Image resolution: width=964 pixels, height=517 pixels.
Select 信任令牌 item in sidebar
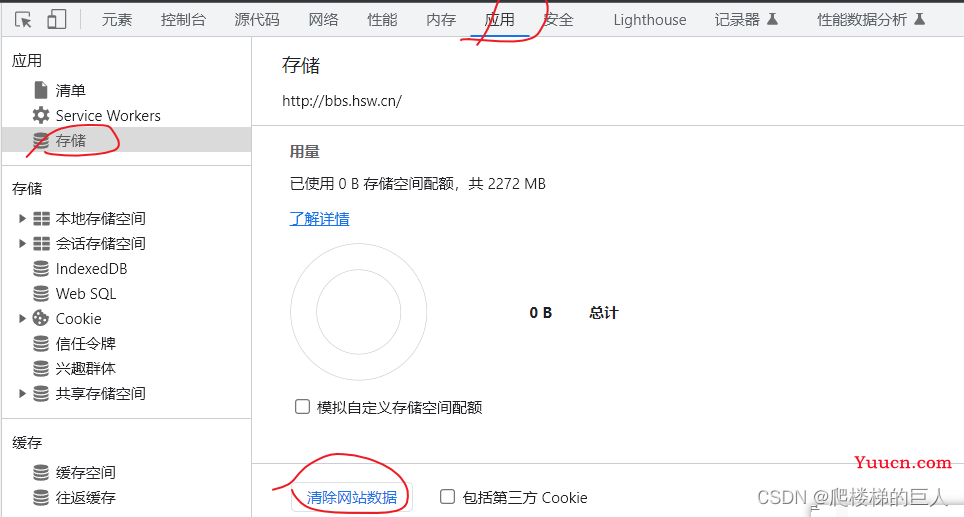[x=85, y=344]
